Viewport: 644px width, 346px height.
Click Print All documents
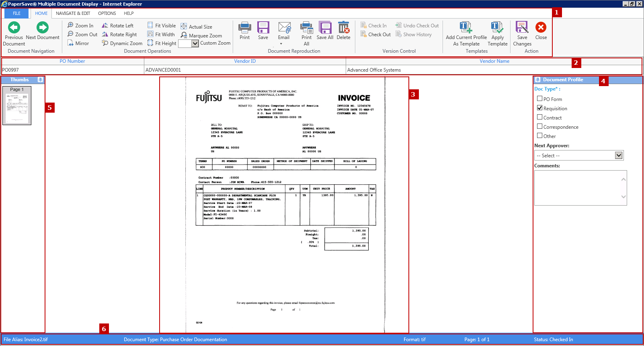[x=306, y=34]
